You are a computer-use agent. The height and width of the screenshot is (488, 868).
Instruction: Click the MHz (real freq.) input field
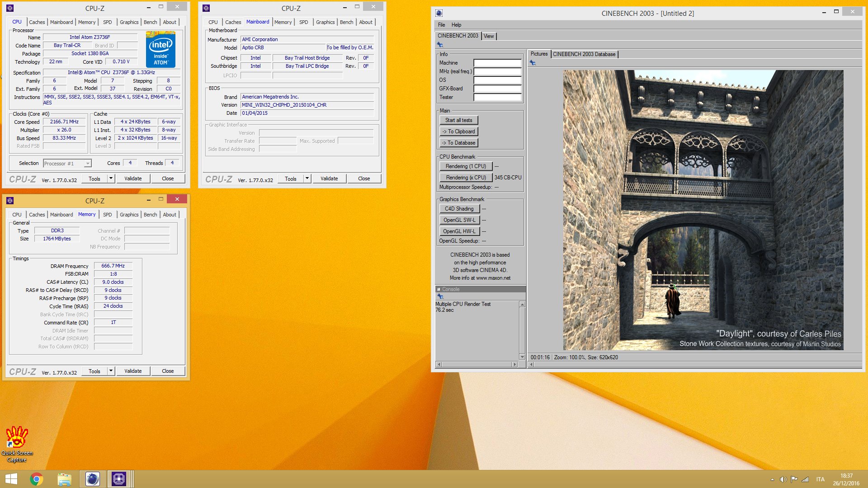(x=497, y=71)
